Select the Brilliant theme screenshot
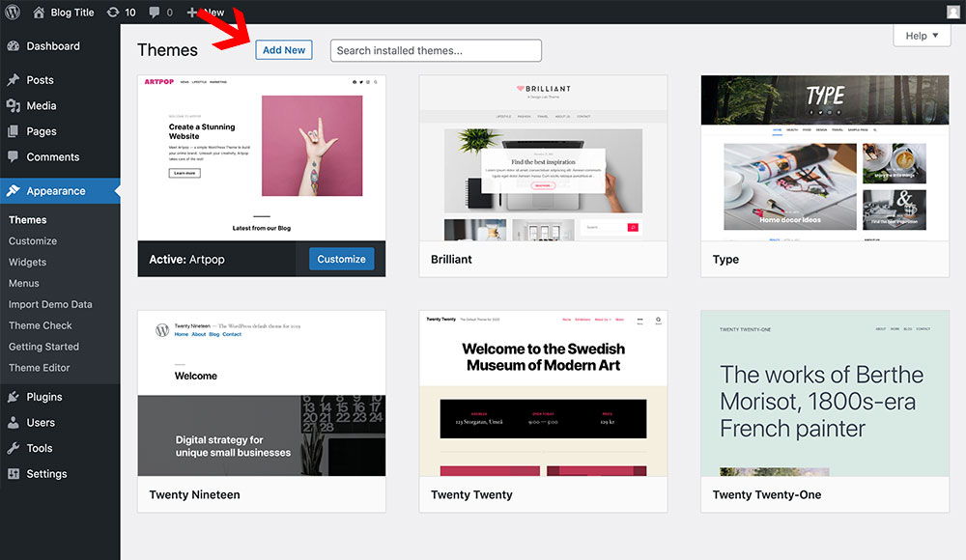This screenshot has height=560, width=966. [x=543, y=158]
